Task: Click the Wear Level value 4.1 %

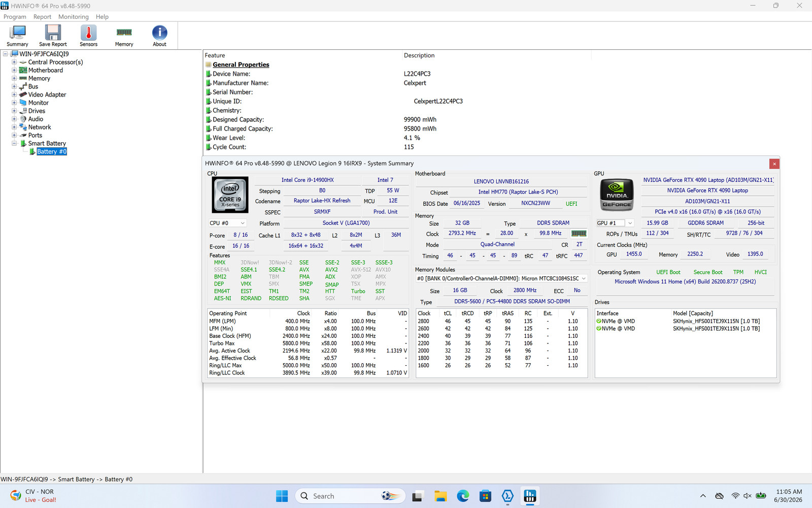Action: pos(412,138)
